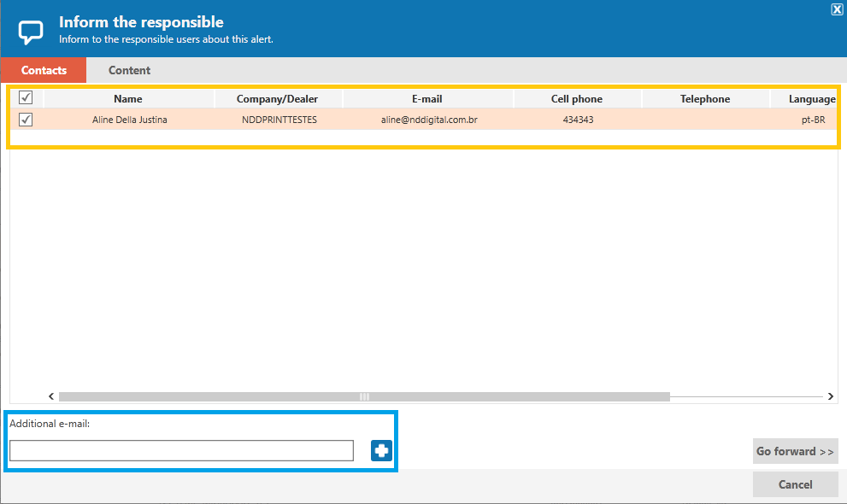Toggle the select-all checkbox in table header
The width and height of the screenshot is (847, 504).
click(26, 97)
